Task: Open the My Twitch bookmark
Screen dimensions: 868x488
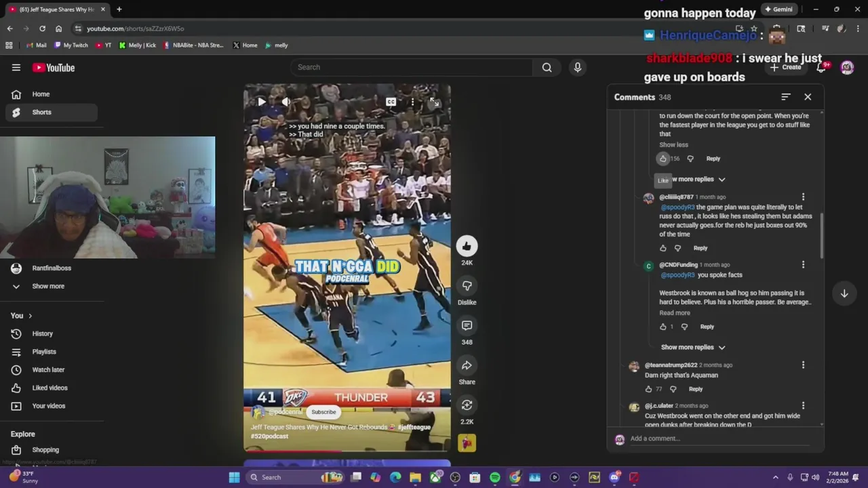Action: click(71, 45)
